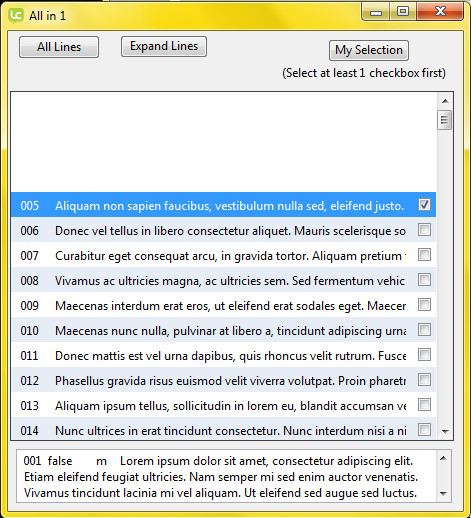This screenshot has width=471, height=518.
Task: Maximize the All in 1 window
Action: click(403, 12)
